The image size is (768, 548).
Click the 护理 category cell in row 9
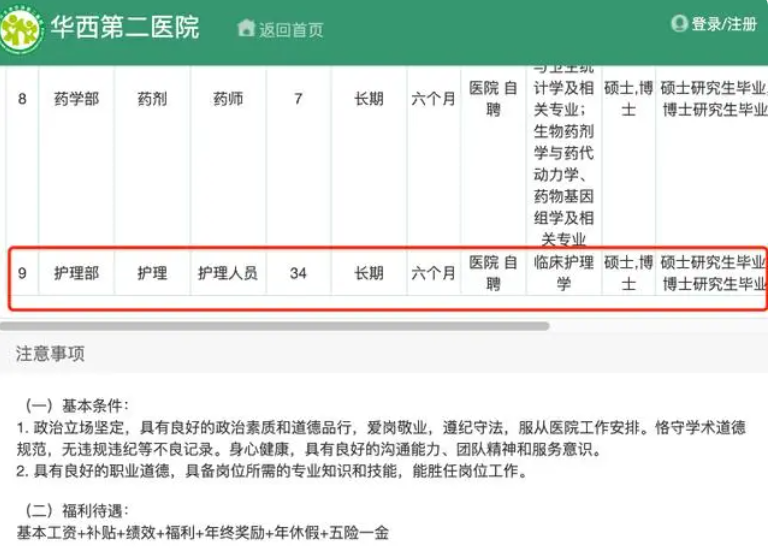(x=152, y=273)
